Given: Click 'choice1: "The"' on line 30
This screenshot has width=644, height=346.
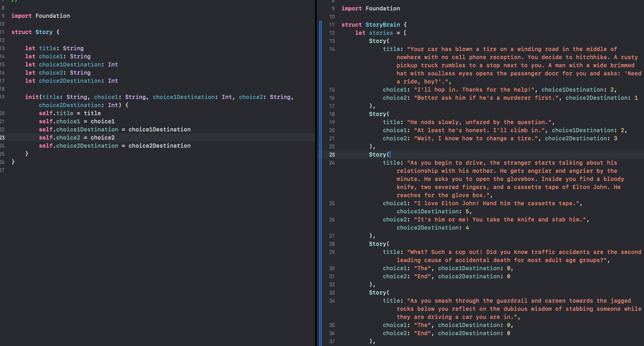Looking at the screenshot, I should pyautogui.click(x=407, y=268).
